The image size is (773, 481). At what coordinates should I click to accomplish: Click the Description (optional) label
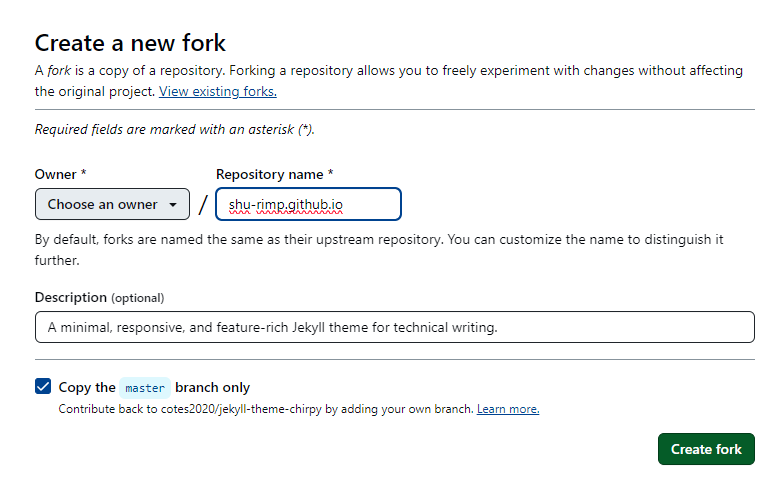(99, 298)
